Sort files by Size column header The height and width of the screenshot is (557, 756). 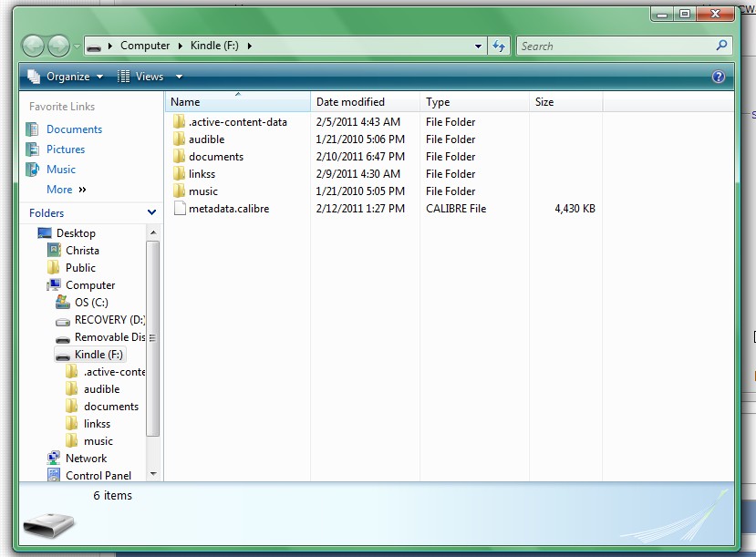click(x=544, y=102)
